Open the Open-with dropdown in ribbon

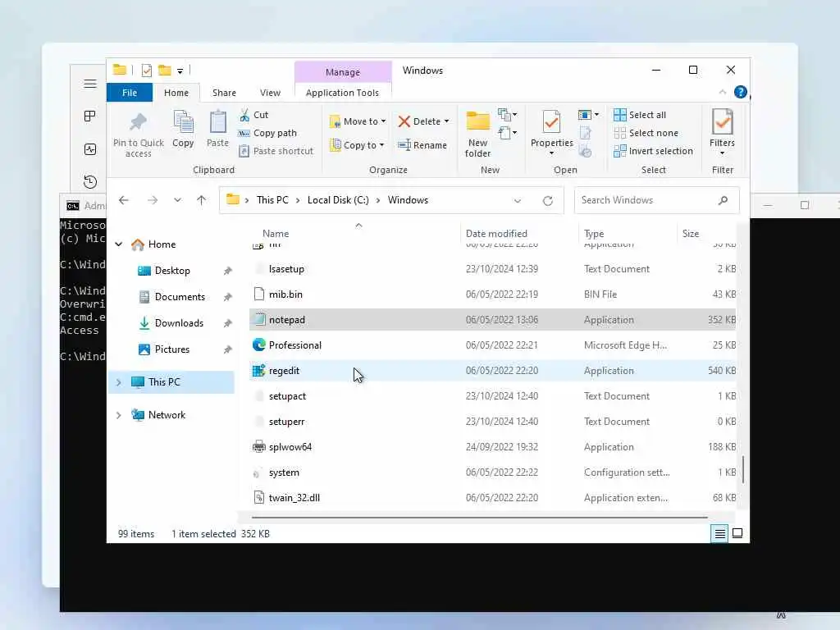588,115
